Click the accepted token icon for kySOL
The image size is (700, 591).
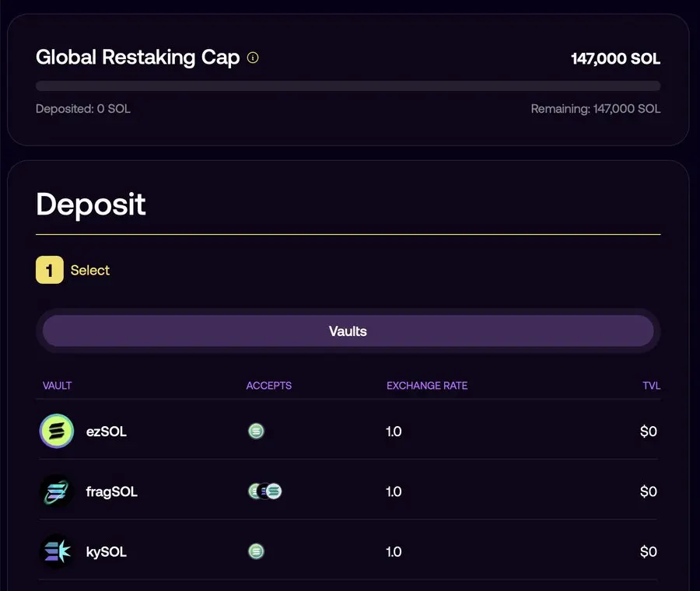[x=256, y=551]
